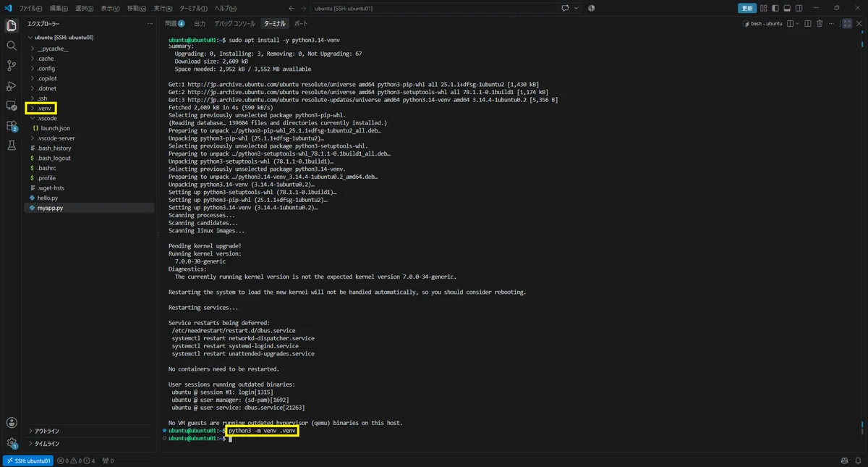868x467 pixels.
Task: Open the Source Control view icon
Action: [12, 66]
